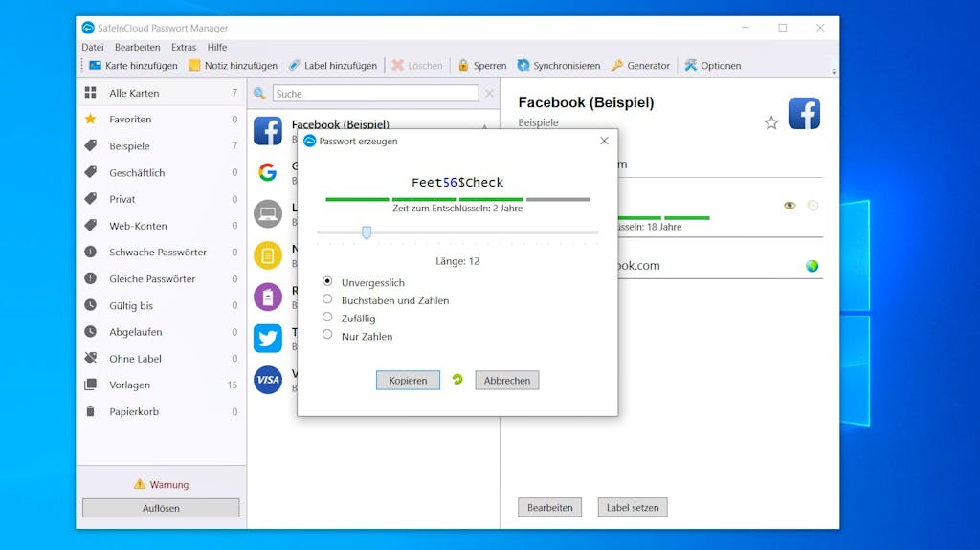Click Karte hinzufügen in toolbar

(x=133, y=66)
